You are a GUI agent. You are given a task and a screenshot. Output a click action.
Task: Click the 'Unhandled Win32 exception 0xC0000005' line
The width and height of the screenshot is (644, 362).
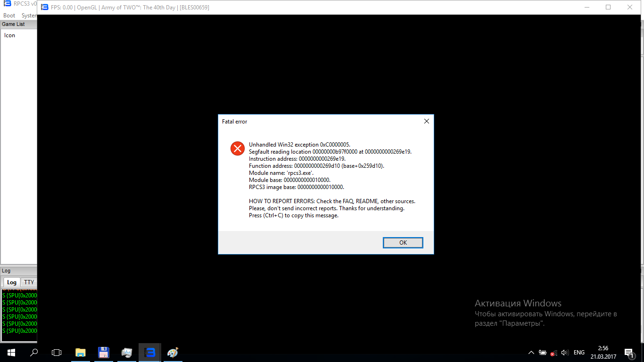(x=300, y=145)
